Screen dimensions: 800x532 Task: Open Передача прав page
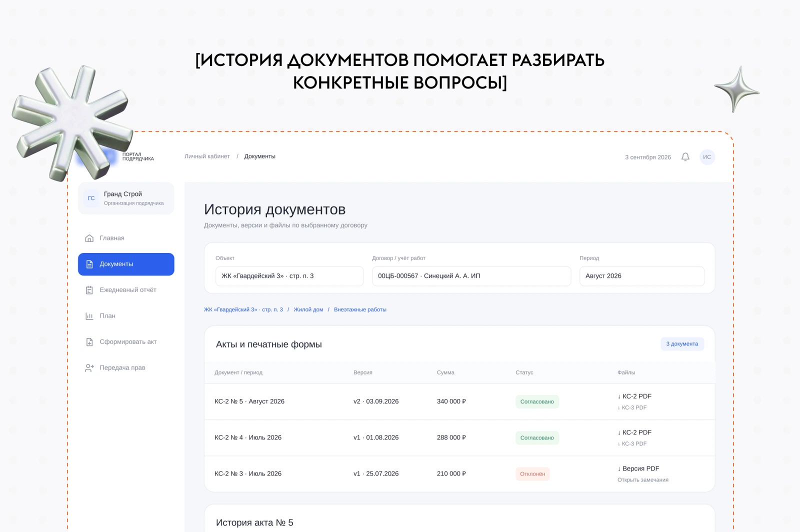pos(126,368)
